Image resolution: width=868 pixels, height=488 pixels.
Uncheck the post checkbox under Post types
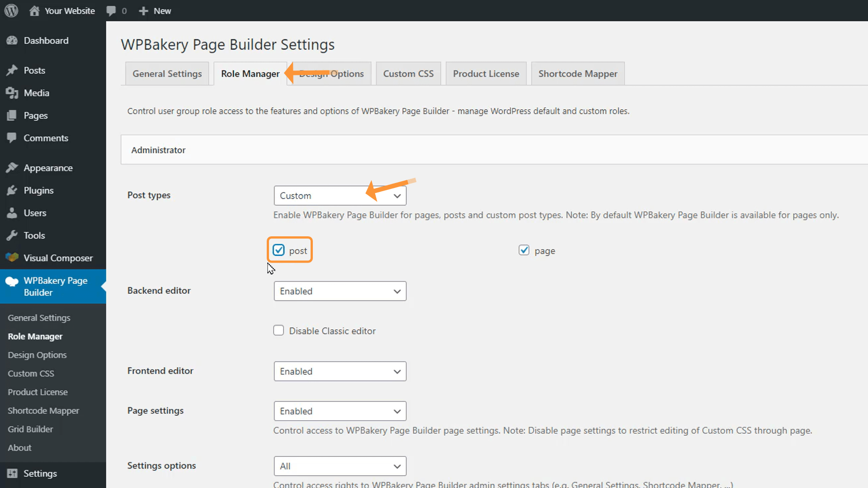(x=278, y=249)
